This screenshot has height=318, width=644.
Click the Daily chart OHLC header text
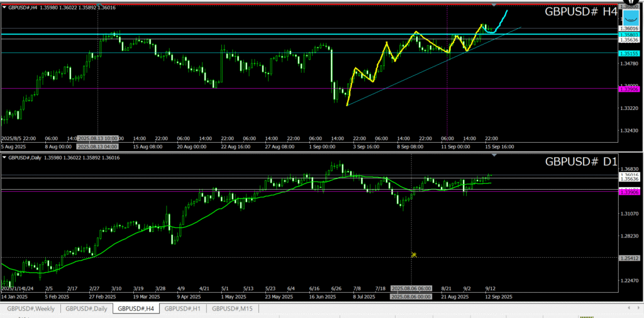tap(64, 157)
